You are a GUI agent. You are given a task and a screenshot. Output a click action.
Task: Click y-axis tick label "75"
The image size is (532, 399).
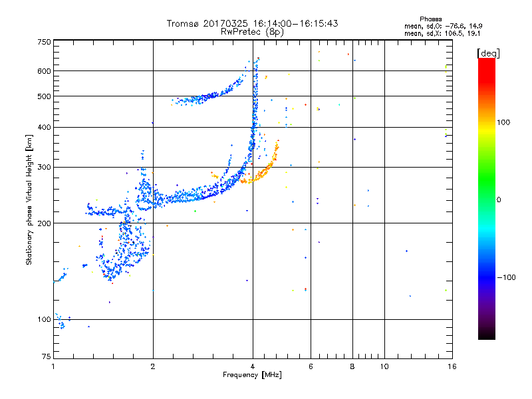[x=47, y=356]
